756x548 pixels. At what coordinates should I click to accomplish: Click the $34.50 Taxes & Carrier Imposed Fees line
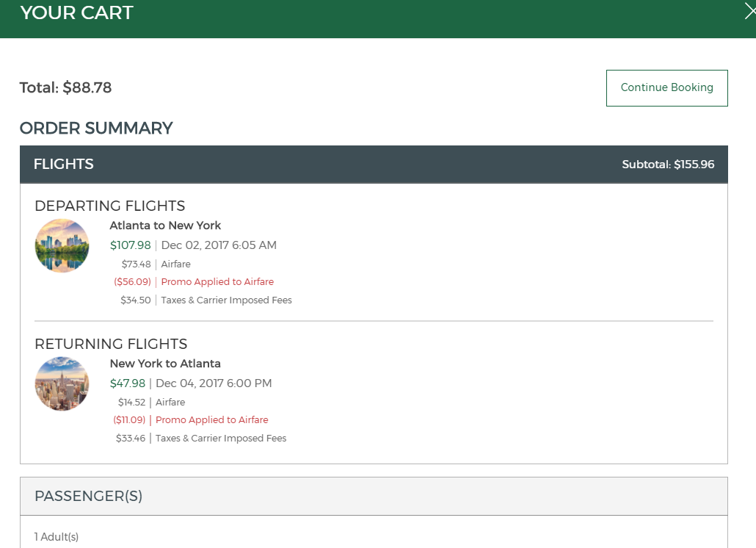[206, 300]
